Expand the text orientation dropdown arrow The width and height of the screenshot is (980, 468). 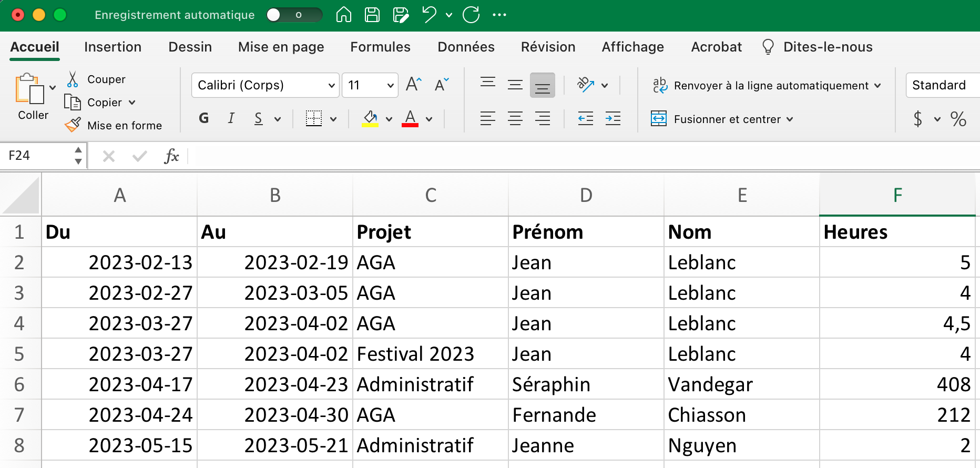(x=605, y=85)
